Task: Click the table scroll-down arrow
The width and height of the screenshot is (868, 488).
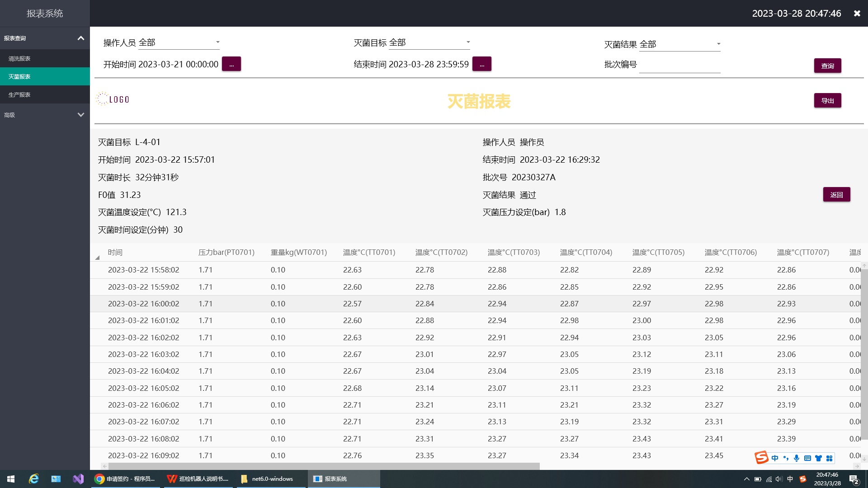Action: click(x=864, y=459)
